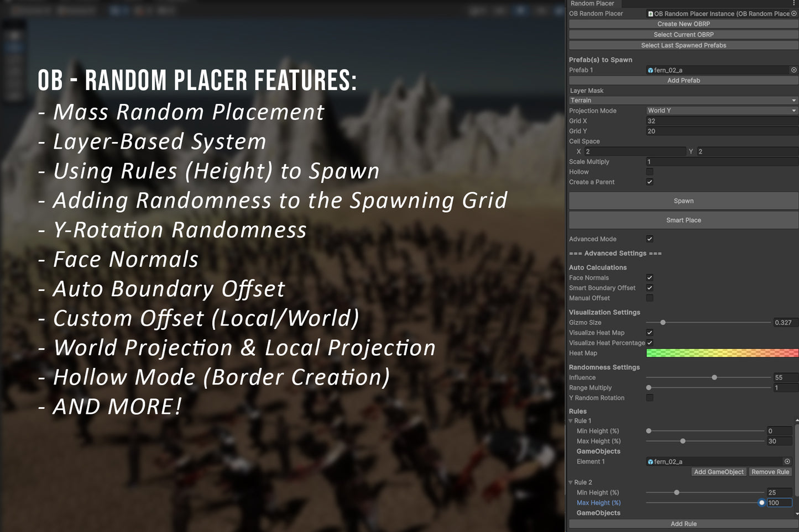Click the fern_02_a prefab cube icon in Prefab 1
Screen dimensions: 799x532
pyautogui.click(x=650, y=71)
